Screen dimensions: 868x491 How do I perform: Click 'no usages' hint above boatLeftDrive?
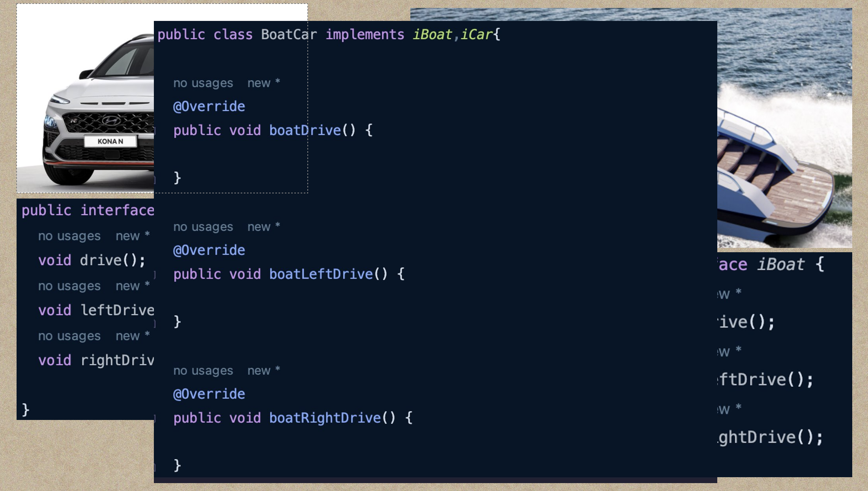tap(203, 227)
